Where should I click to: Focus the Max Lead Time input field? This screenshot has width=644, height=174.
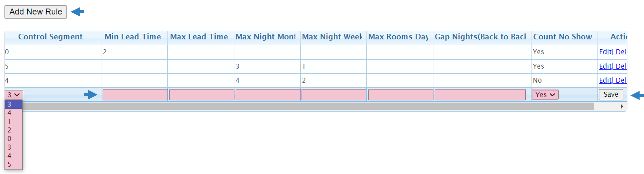coord(201,95)
